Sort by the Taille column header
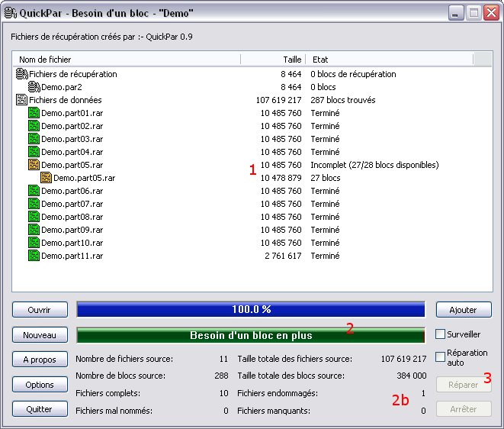Screen dimensions: 504x429 (x=273, y=60)
